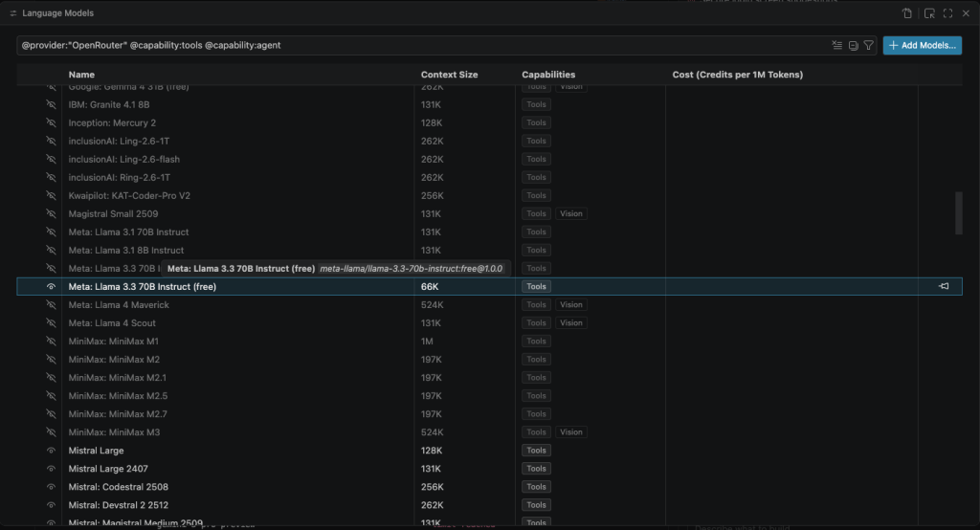Click Vision badge on MiniMax M3 row
980x530 pixels.
coord(570,431)
